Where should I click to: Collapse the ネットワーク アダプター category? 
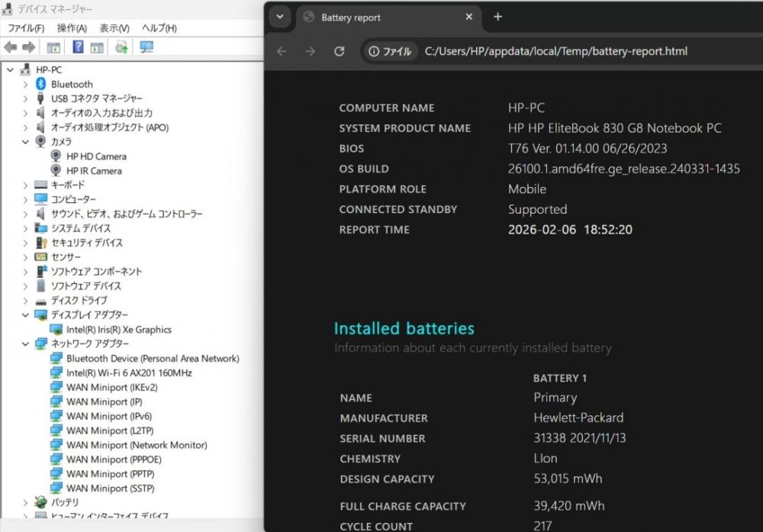coord(25,344)
